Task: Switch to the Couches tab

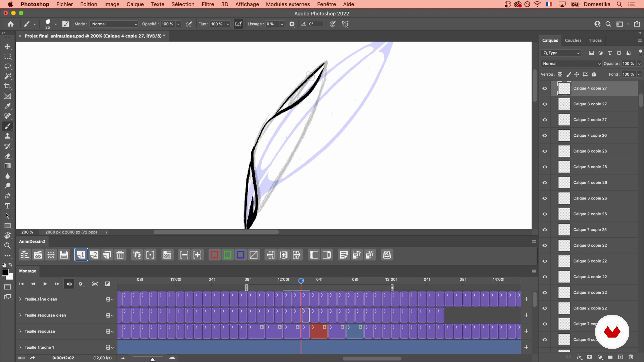Action: (573, 40)
